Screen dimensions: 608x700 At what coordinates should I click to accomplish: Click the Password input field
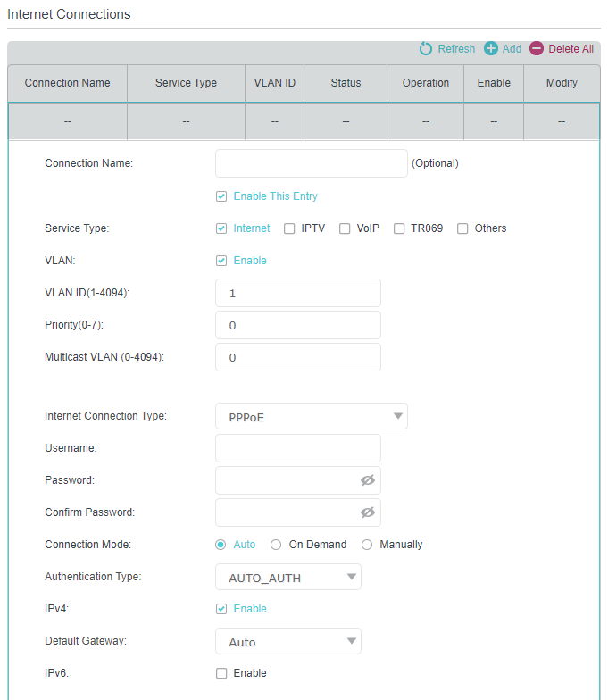[298, 480]
